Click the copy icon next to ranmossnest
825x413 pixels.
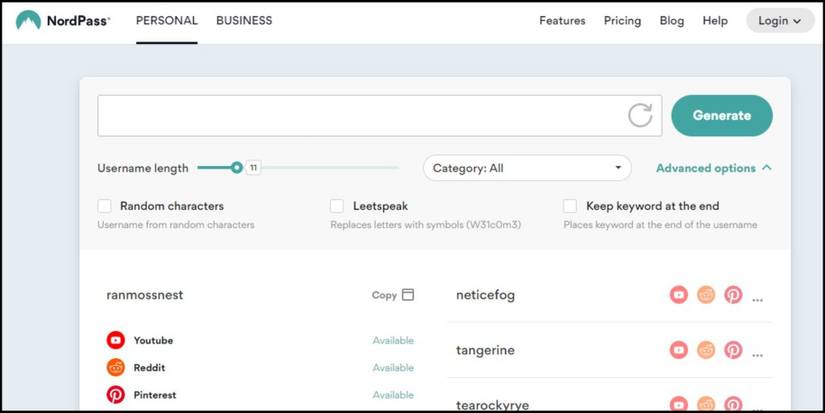(407, 295)
